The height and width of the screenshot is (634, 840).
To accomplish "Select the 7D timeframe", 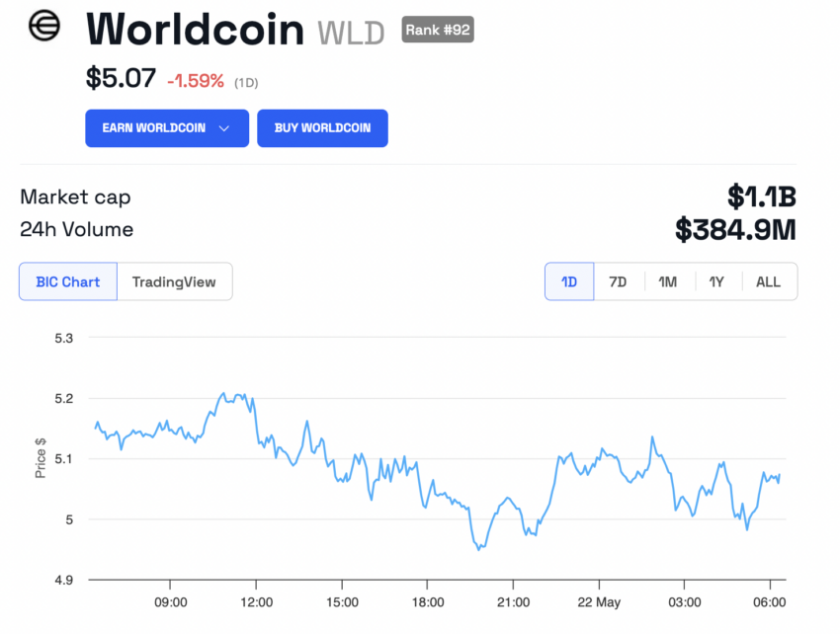I will pyautogui.click(x=618, y=281).
